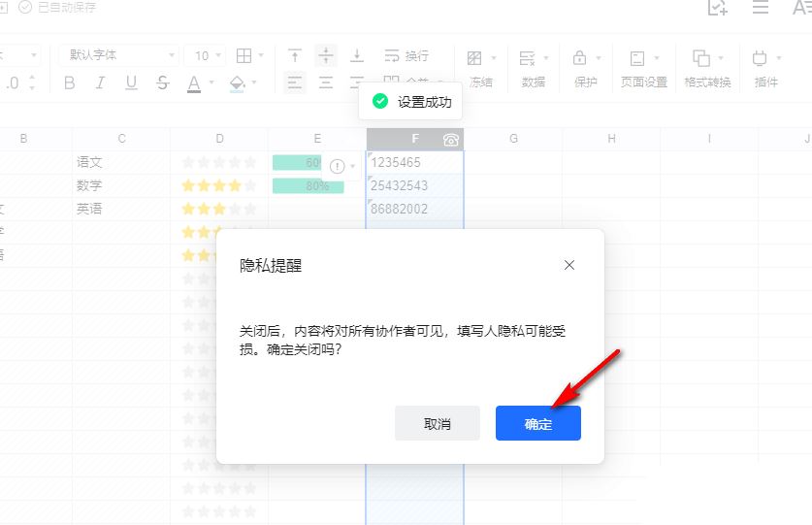Toggle 换行 text wrapping
Screen dimensions: 812x525
click(x=406, y=55)
